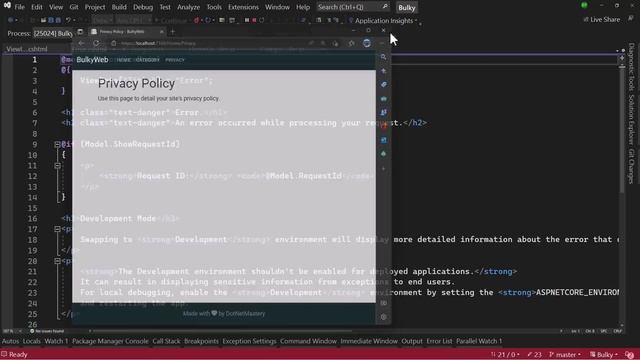The image size is (640, 360).
Task: Collapse the code block at line 11
Action: (58, 165)
